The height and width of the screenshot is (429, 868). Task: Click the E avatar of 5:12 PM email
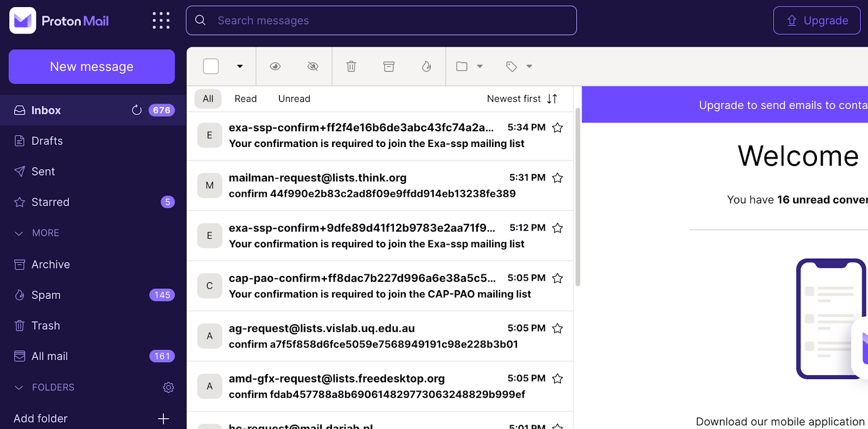209,235
